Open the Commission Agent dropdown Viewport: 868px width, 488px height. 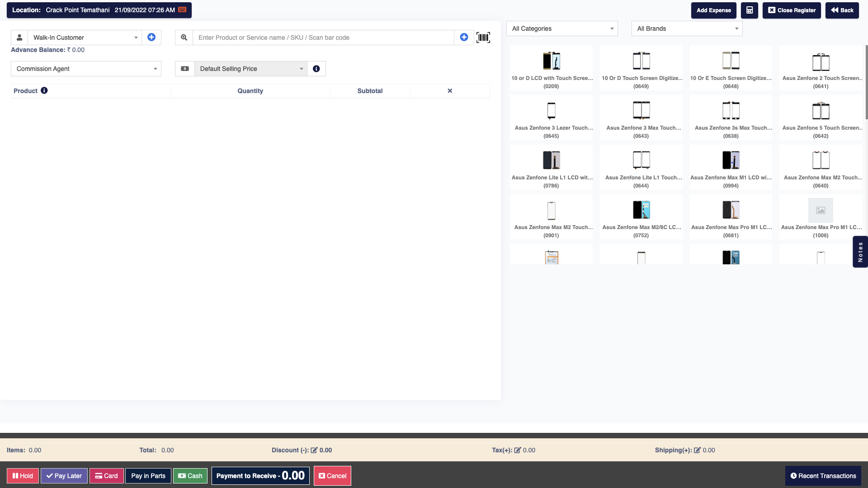(86, 69)
